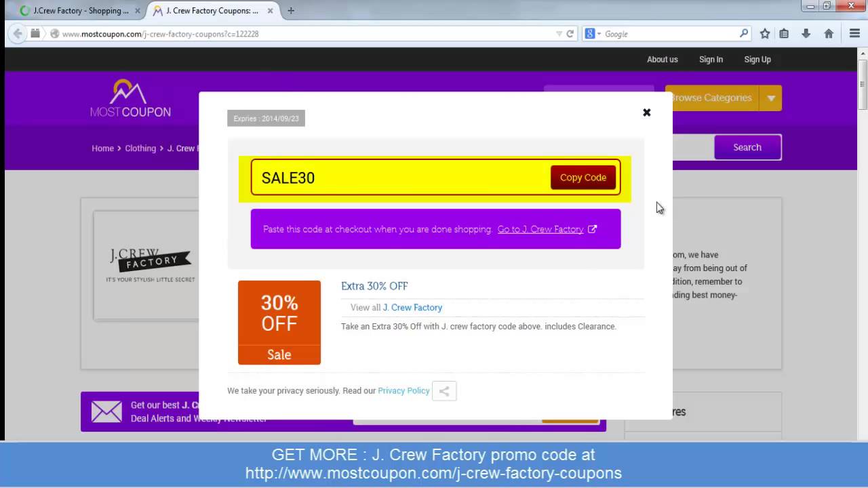Open the Extra 30% OFF title link
Viewport: 868px width, 488px height.
(374, 286)
